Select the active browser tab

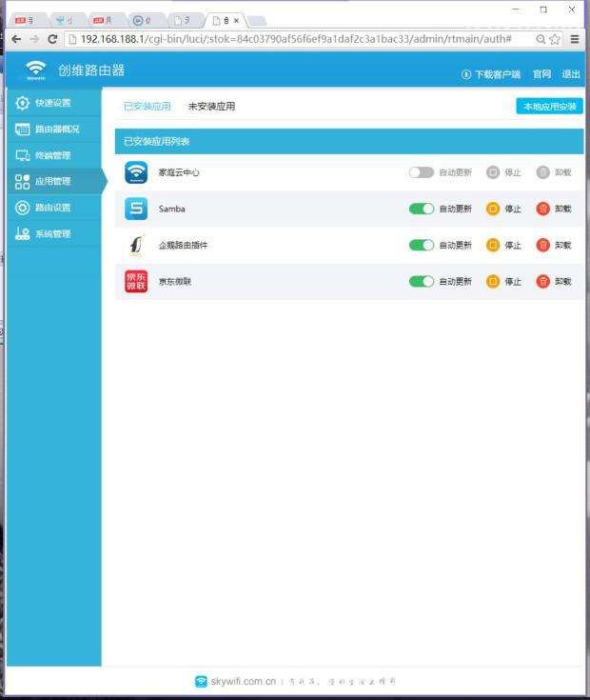[226, 21]
